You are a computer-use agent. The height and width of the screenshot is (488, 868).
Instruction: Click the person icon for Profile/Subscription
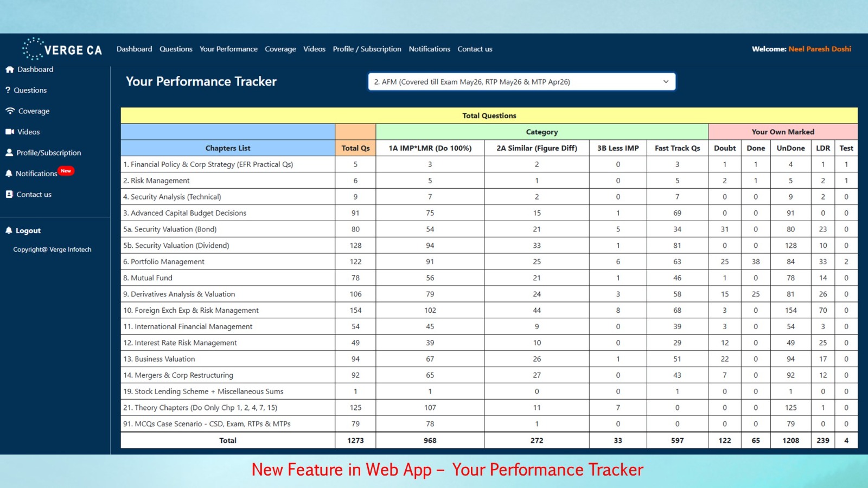coord(9,152)
